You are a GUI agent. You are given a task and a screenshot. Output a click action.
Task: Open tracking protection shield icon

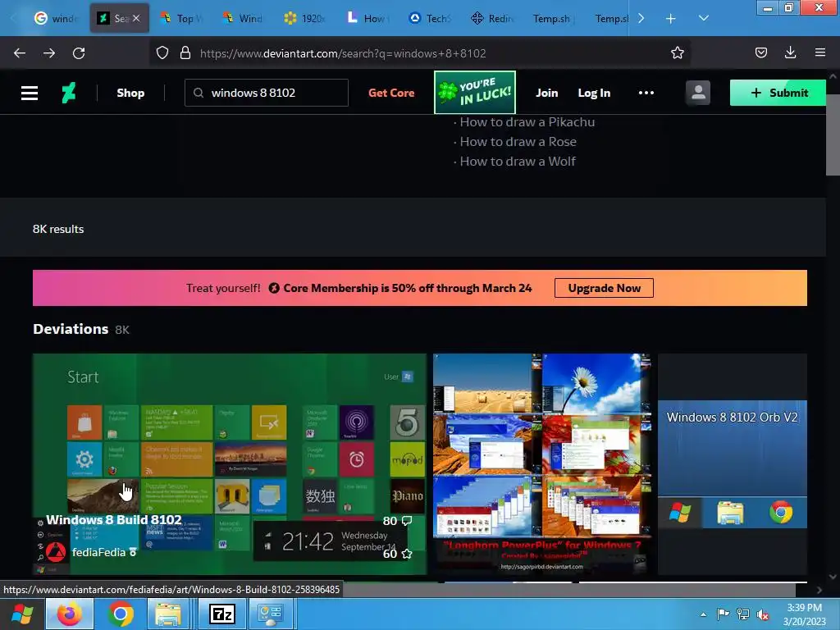coord(162,53)
